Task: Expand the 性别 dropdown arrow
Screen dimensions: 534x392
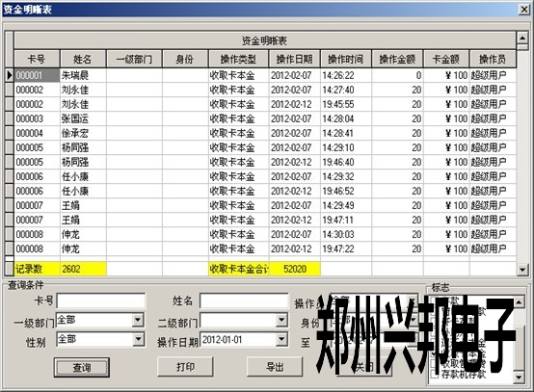Action: point(138,339)
